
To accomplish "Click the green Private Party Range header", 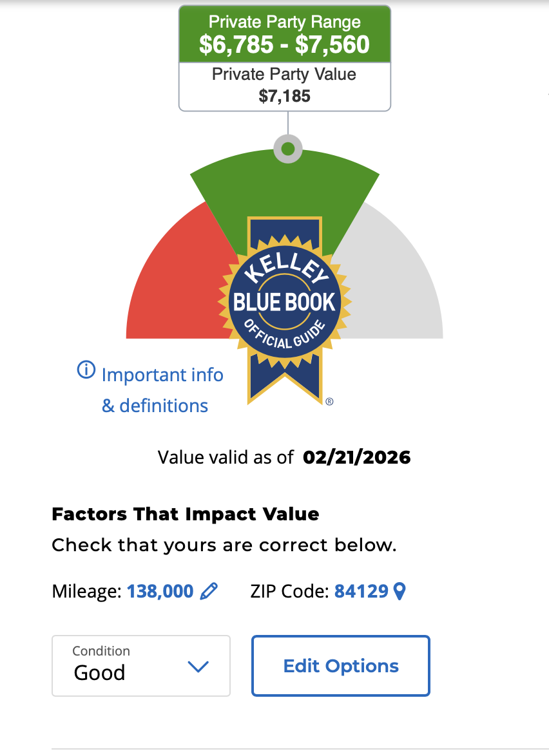I will tap(284, 34).
